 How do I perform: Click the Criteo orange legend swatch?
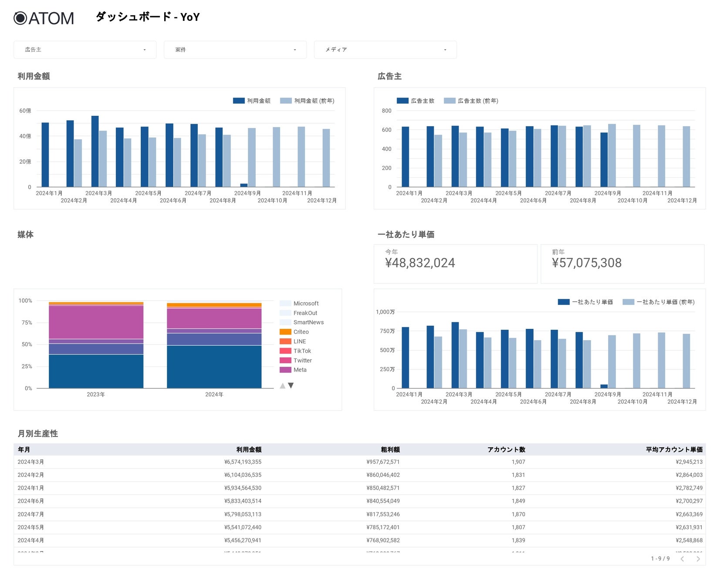pyautogui.click(x=285, y=332)
